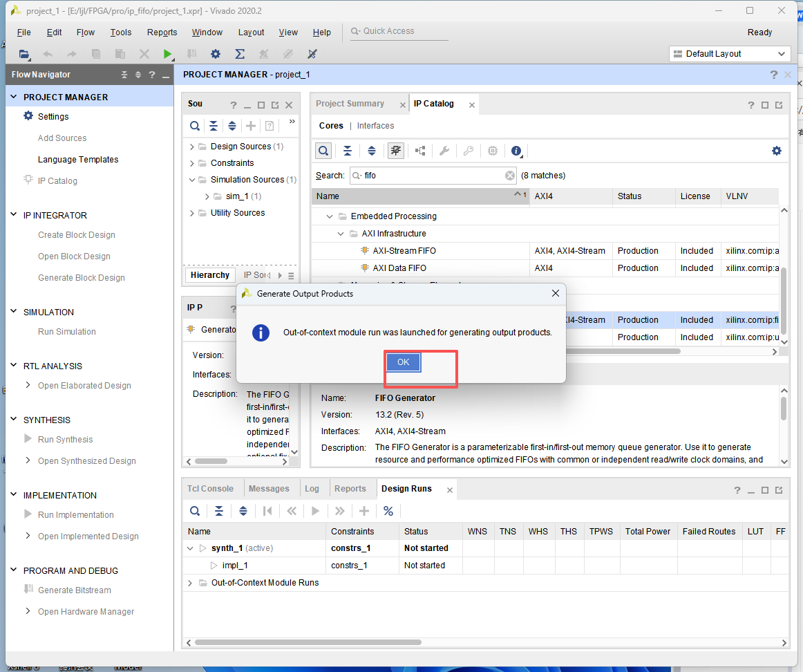This screenshot has height=672, width=803.
Task: Select the Hierarchy tab in Sources
Action: [x=210, y=275]
